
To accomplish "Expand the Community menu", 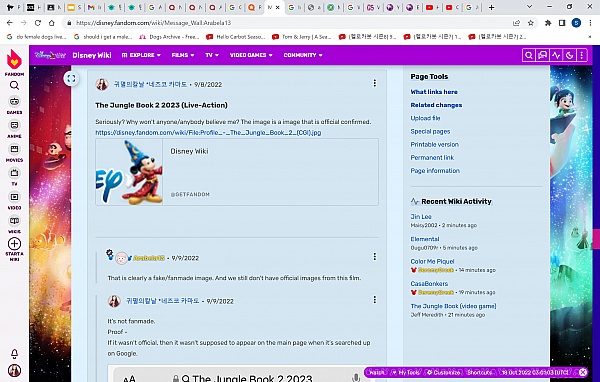I will (x=303, y=55).
